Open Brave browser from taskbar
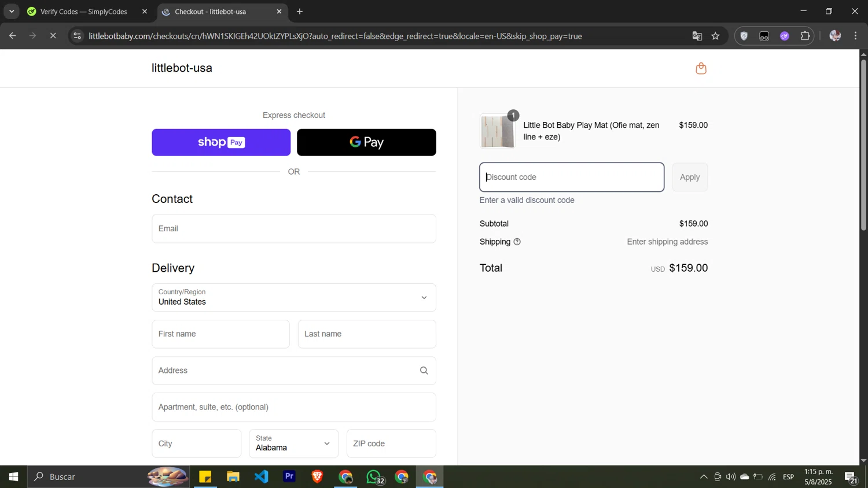 point(317,477)
